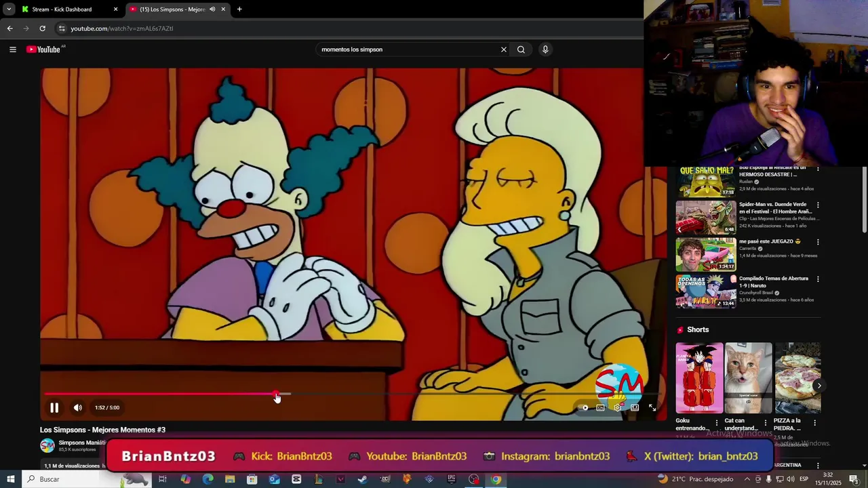Click the page vertical scrollbar
This screenshot has height=488, width=868.
click(x=864, y=199)
